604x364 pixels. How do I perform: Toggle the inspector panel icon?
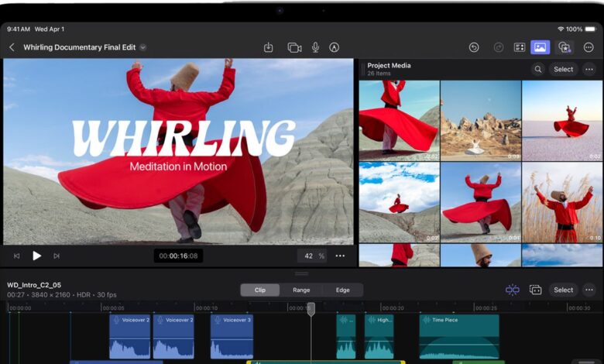(520, 47)
